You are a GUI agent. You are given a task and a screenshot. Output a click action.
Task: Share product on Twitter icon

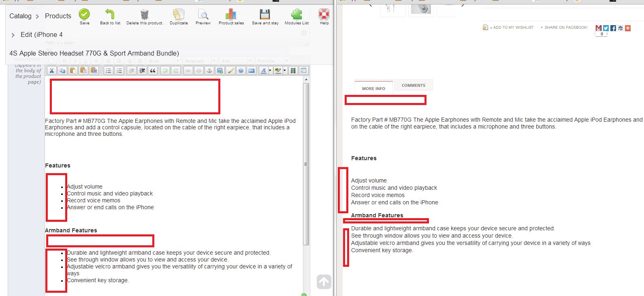point(606,28)
